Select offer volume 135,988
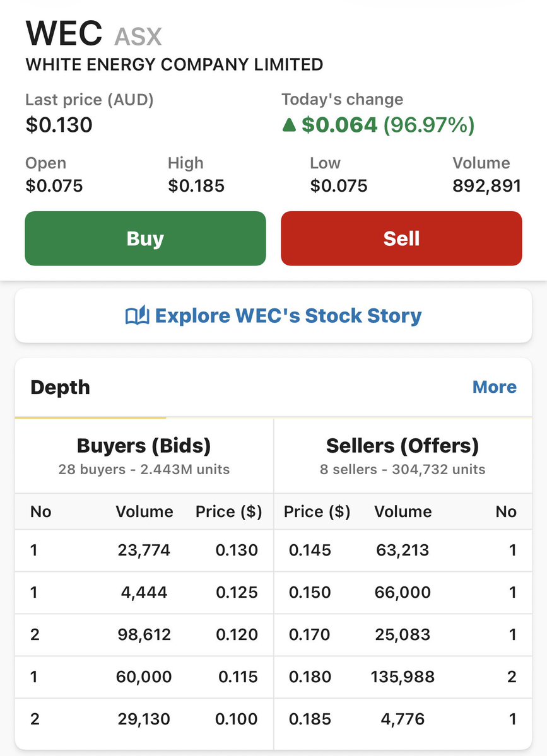547x756 pixels. (403, 677)
